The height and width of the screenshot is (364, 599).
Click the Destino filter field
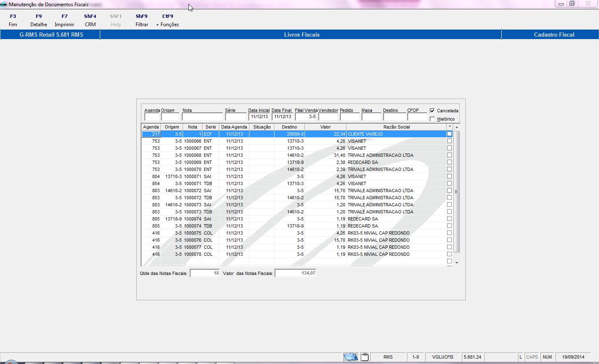394,117
